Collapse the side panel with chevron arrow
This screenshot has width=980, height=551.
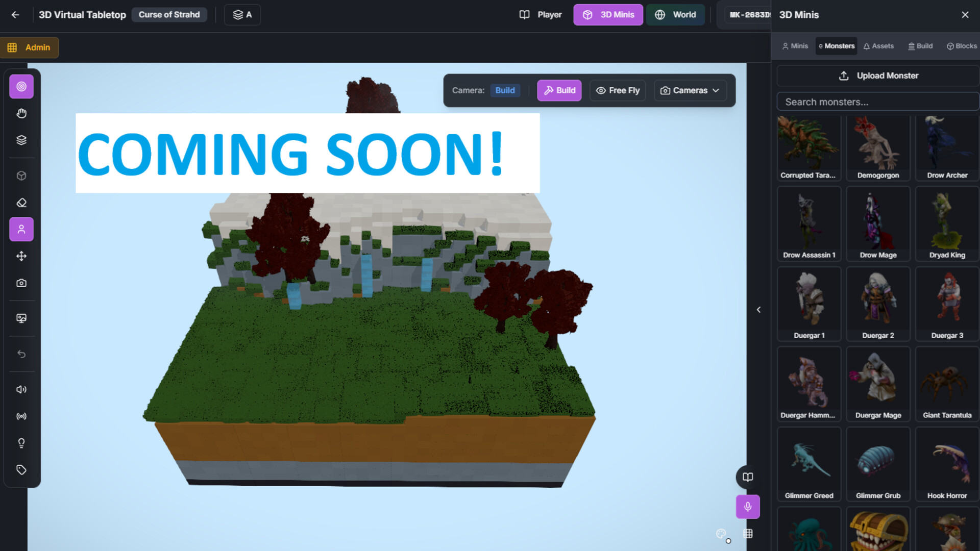pos(758,310)
